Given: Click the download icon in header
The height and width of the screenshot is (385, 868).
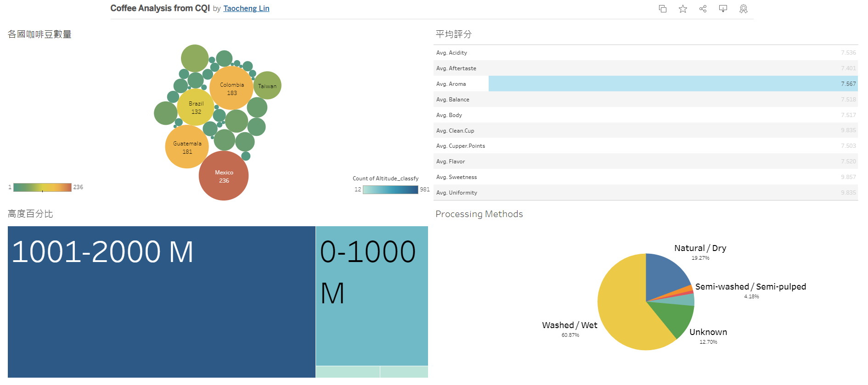Looking at the screenshot, I should (x=723, y=9).
